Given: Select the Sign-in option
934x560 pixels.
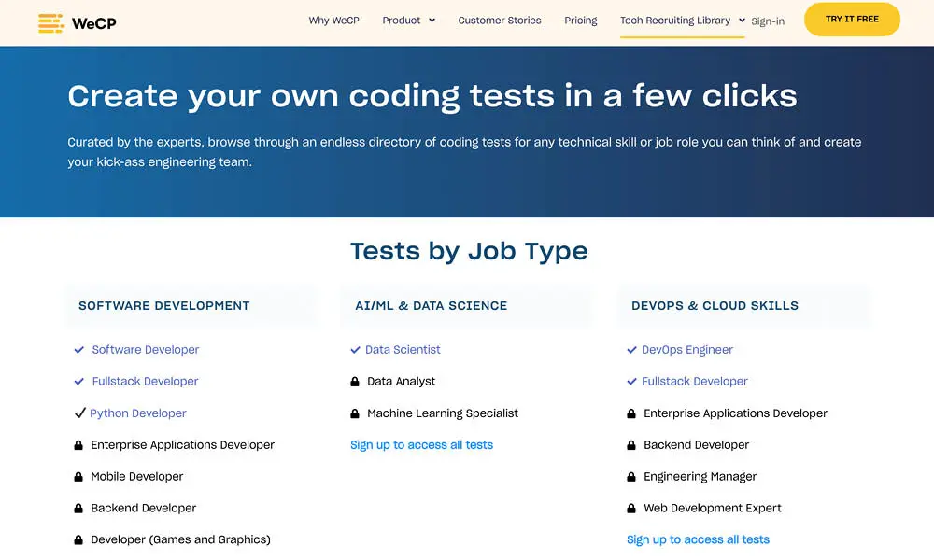Looking at the screenshot, I should click(x=768, y=21).
